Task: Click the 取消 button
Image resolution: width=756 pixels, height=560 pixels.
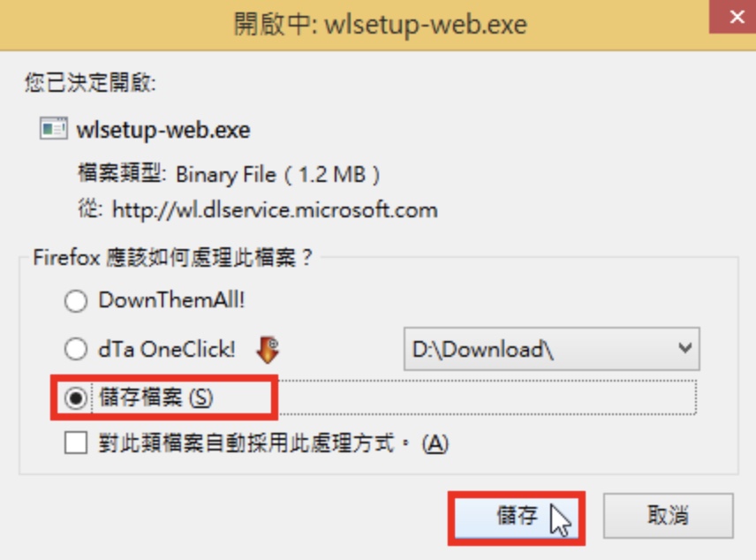Action: tap(669, 516)
